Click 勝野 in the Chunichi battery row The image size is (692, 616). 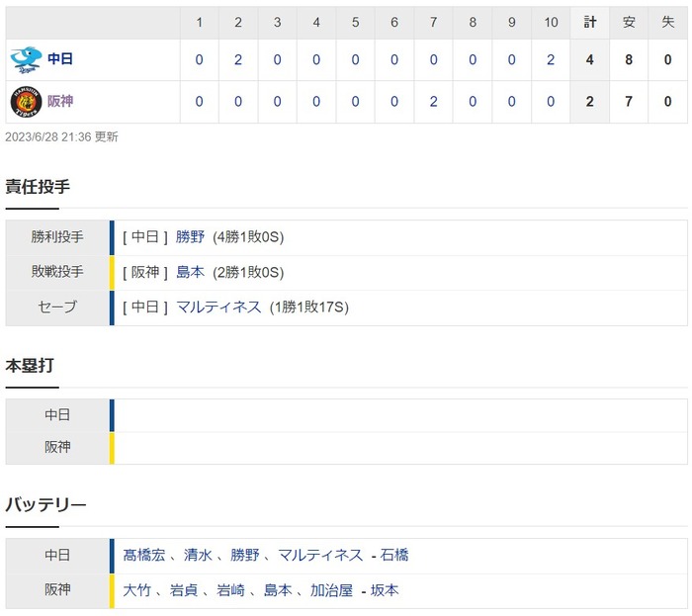pos(245,556)
